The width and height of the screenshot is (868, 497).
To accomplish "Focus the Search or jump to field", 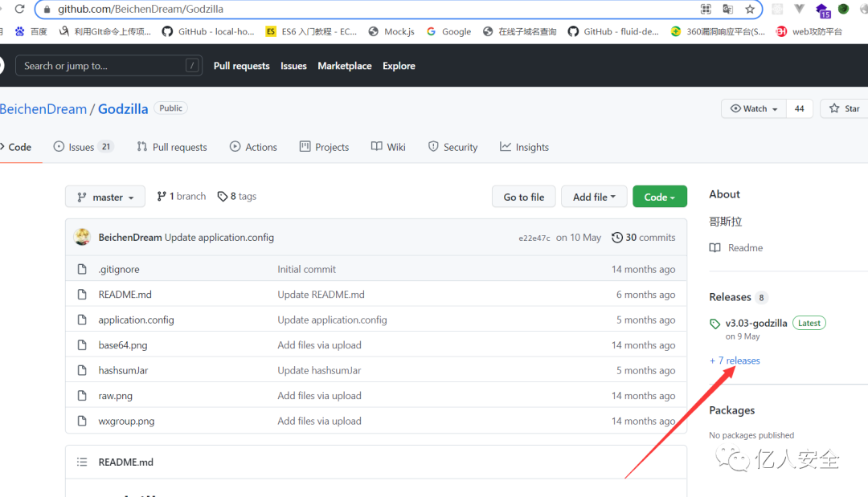I will [x=108, y=66].
